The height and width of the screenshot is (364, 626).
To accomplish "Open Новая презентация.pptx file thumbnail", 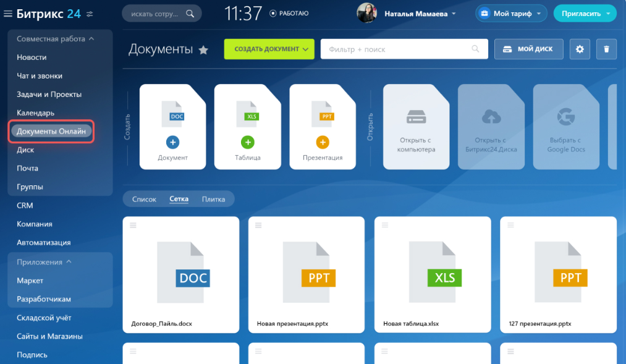I will pos(309,272).
